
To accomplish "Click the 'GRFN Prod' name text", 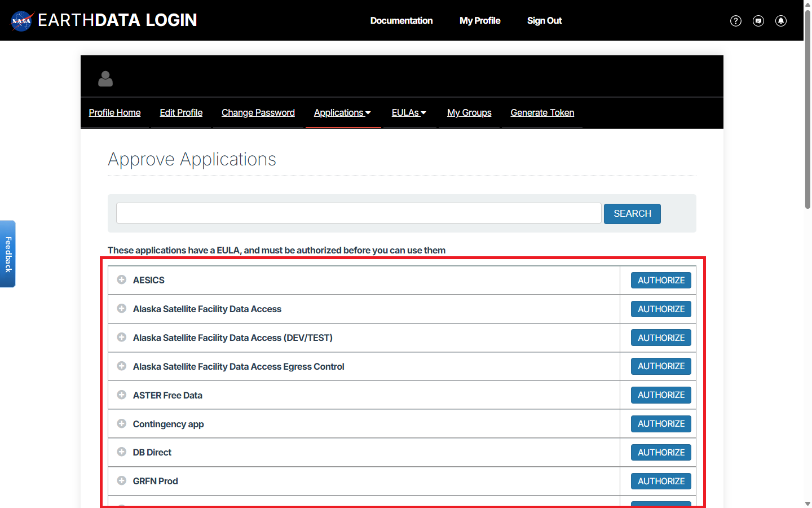I will (156, 481).
